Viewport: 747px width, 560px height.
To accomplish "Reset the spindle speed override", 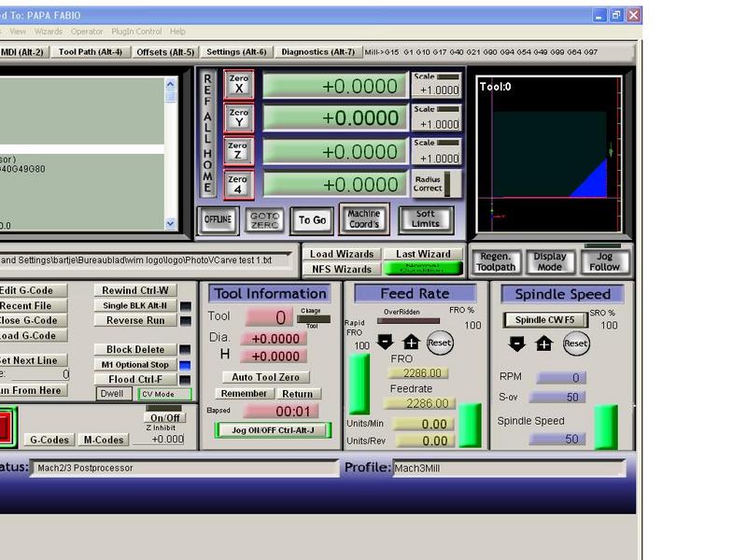I will coord(576,343).
